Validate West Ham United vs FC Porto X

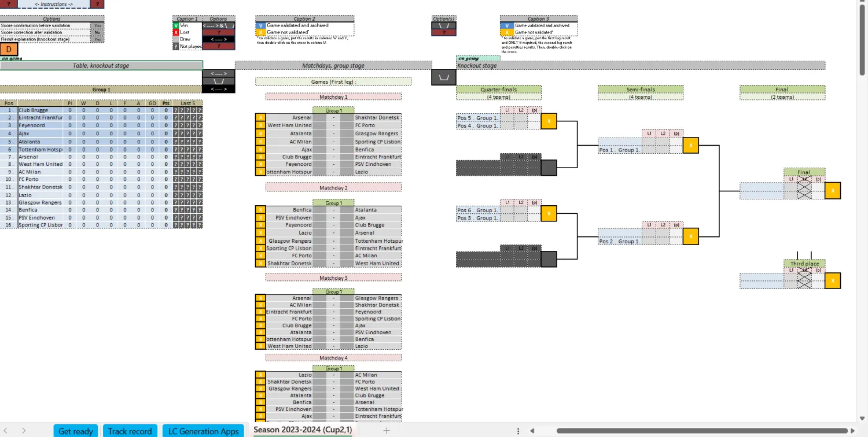[260, 125]
